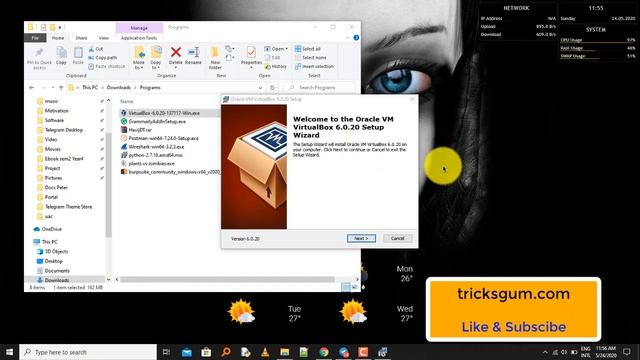Click the Name column header
This screenshot has height=360, width=640.
coord(127,101)
